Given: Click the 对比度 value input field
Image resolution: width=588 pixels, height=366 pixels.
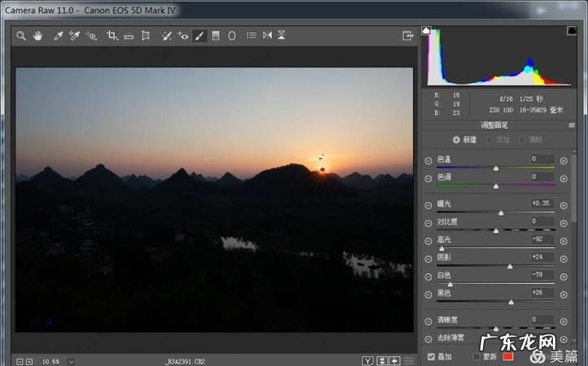Looking at the screenshot, I should (541, 221).
